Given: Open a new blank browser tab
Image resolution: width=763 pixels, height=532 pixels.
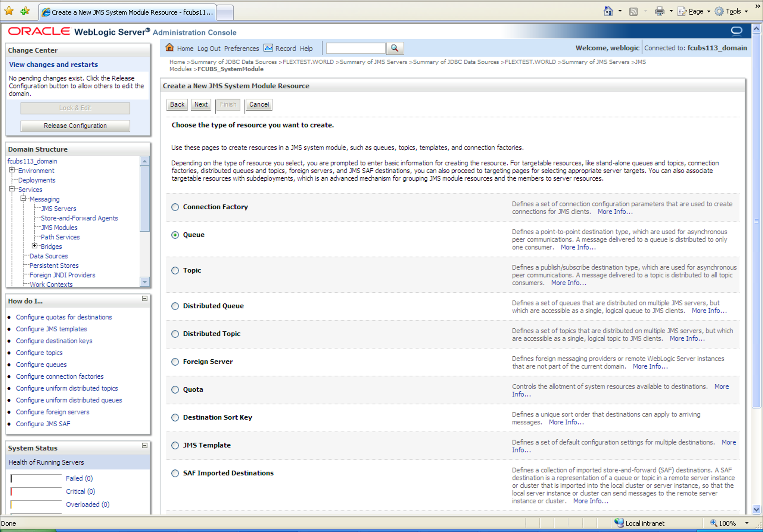Looking at the screenshot, I should [225, 13].
